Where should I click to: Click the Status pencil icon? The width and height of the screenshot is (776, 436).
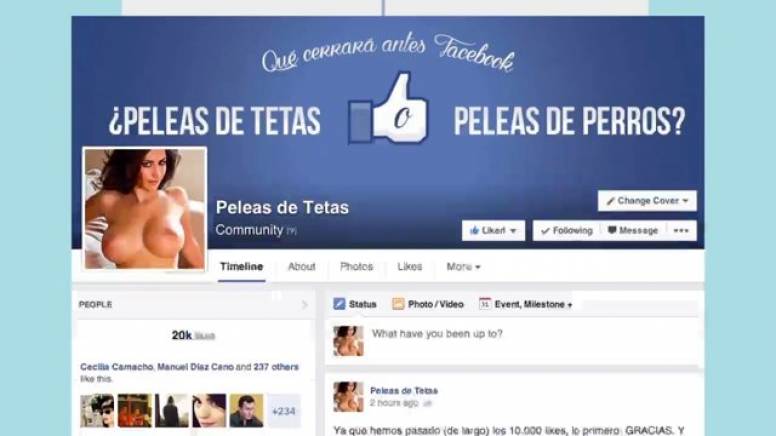339,304
